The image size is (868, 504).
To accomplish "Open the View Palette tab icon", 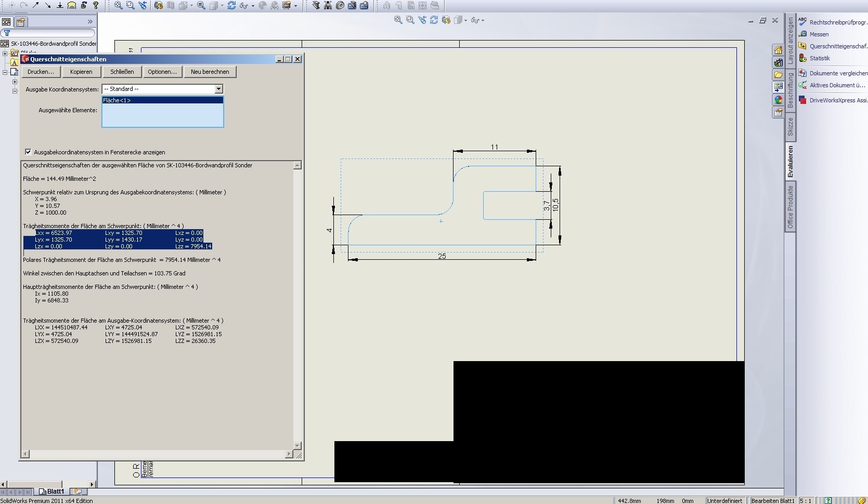I will pos(778,87).
